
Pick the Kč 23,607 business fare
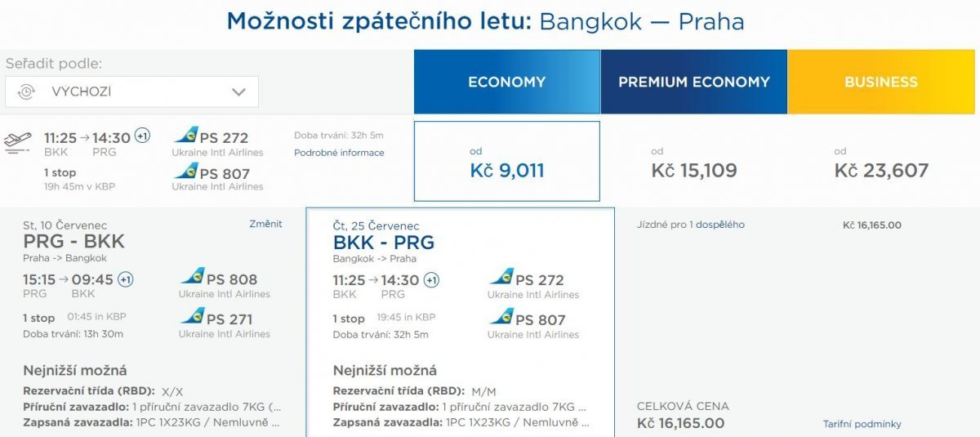(881, 170)
